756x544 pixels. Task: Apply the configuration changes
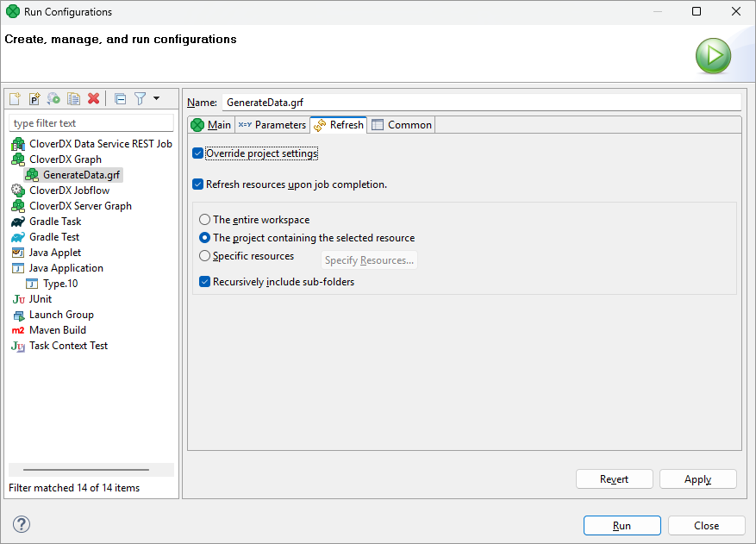[697, 478]
